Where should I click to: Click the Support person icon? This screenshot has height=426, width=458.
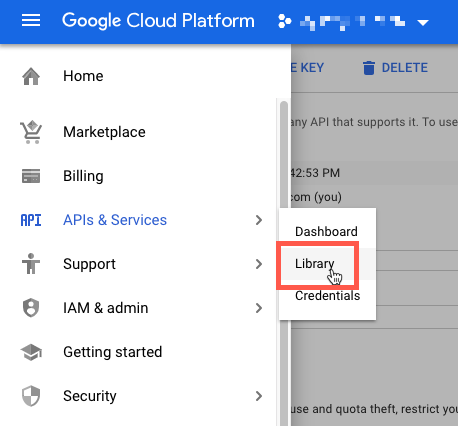coord(31,264)
